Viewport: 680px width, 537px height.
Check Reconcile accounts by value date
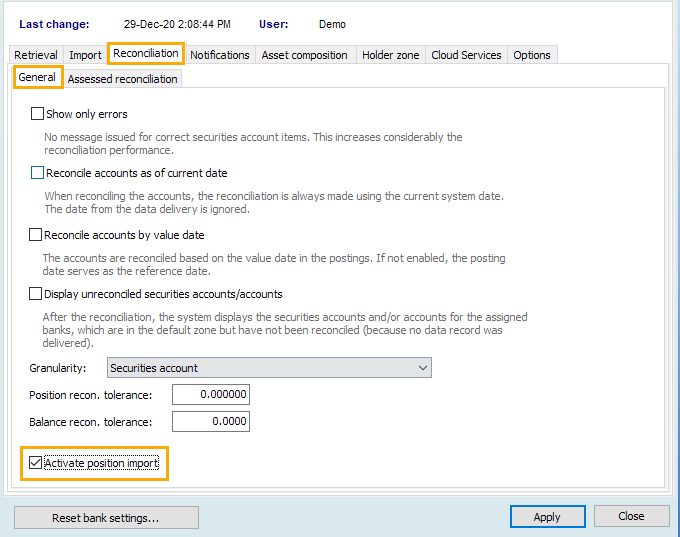(x=36, y=235)
